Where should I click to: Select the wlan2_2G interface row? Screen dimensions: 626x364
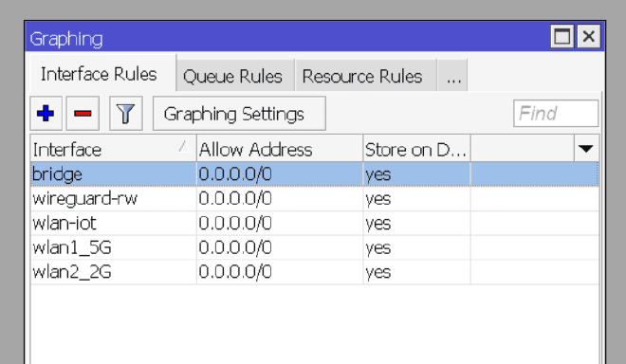pyautogui.click(x=315, y=272)
